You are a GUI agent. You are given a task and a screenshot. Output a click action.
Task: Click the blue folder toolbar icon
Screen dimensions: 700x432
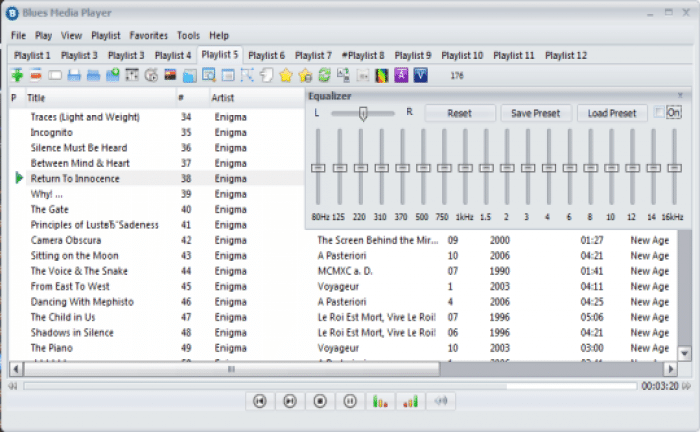[189, 76]
